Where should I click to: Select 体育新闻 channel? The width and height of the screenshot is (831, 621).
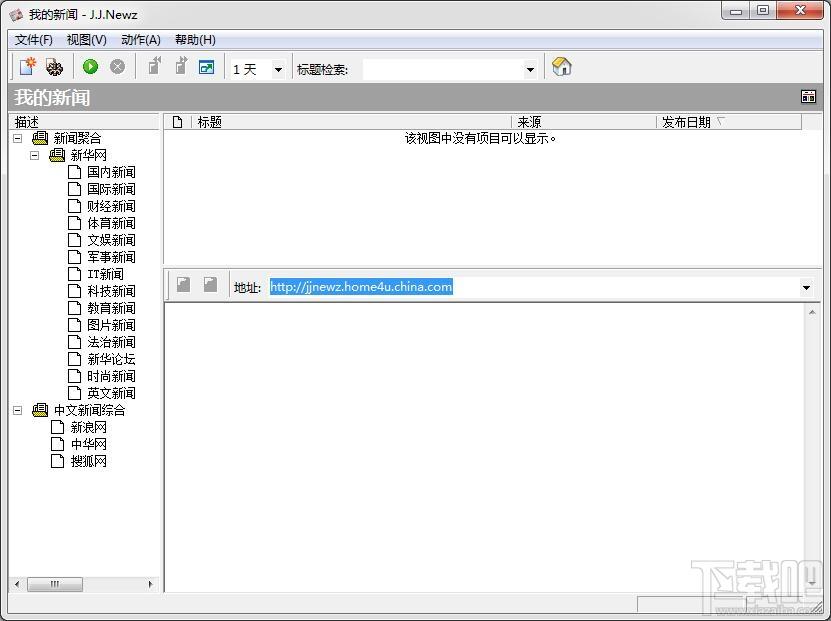(x=111, y=223)
